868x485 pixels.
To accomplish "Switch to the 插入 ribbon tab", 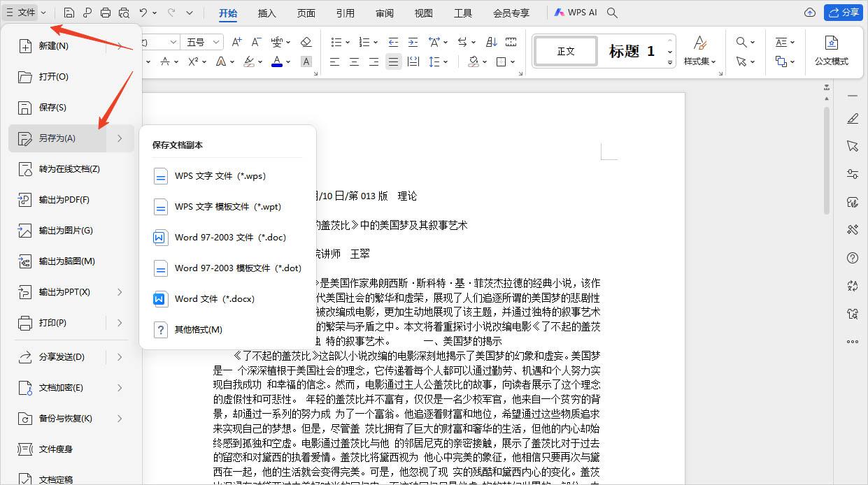I will click(266, 12).
